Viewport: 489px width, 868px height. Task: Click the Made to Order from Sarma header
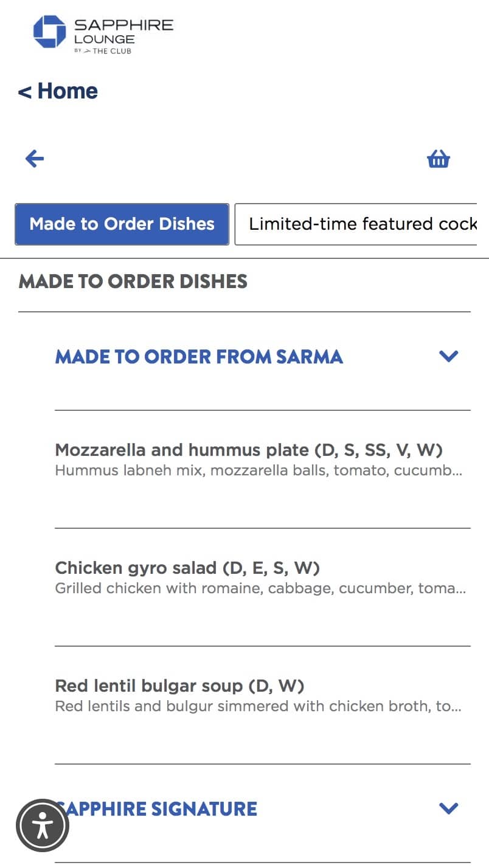[199, 357]
